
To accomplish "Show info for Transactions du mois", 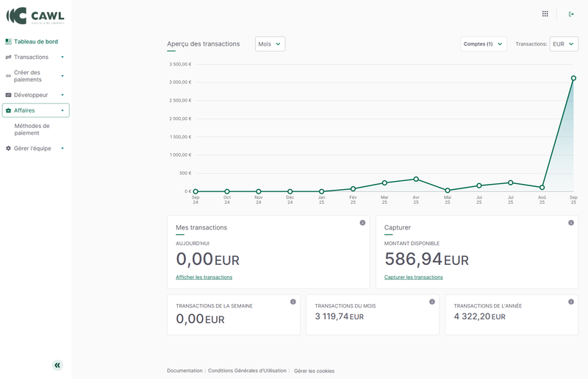I will coord(431,302).
